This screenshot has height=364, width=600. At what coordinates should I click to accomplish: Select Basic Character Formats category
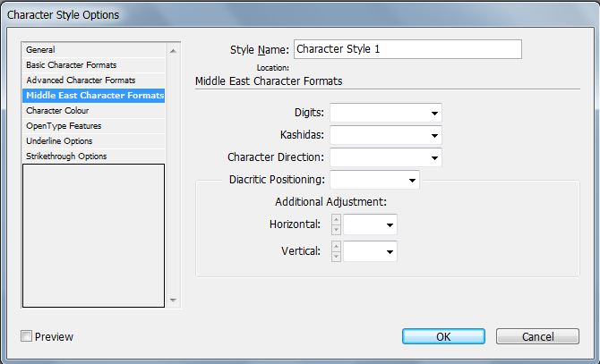coord(72,65)
